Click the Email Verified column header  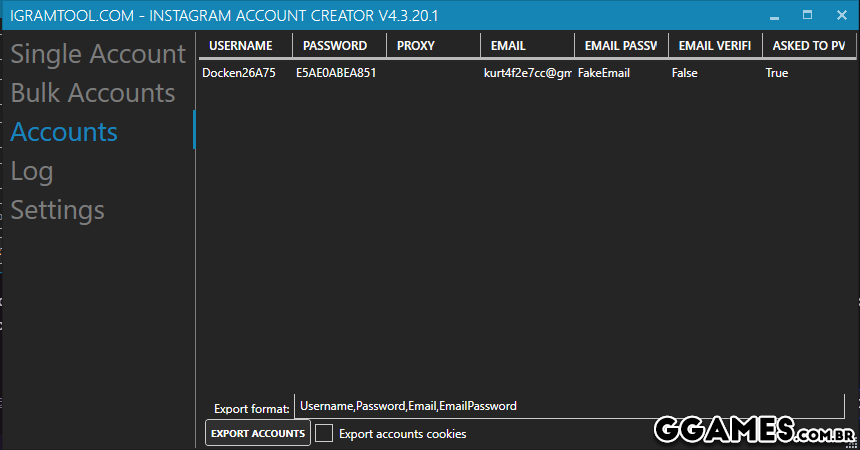pyautogui.click(x=715, y=46)
